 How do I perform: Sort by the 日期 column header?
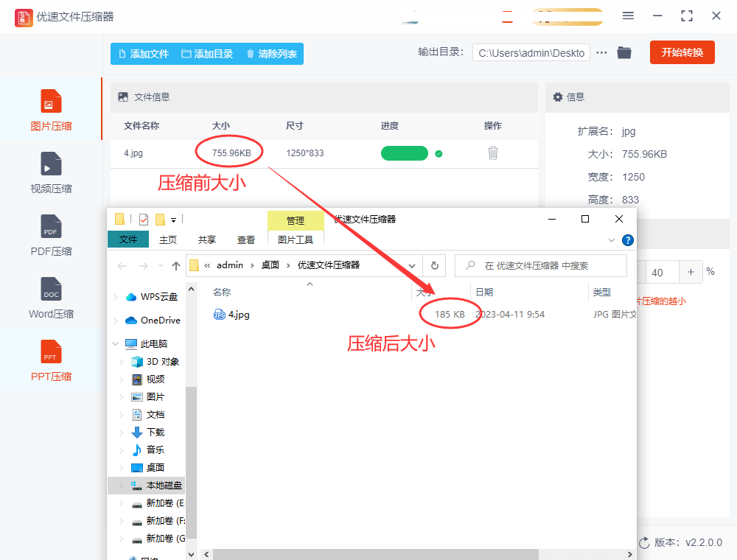point(484,293)
